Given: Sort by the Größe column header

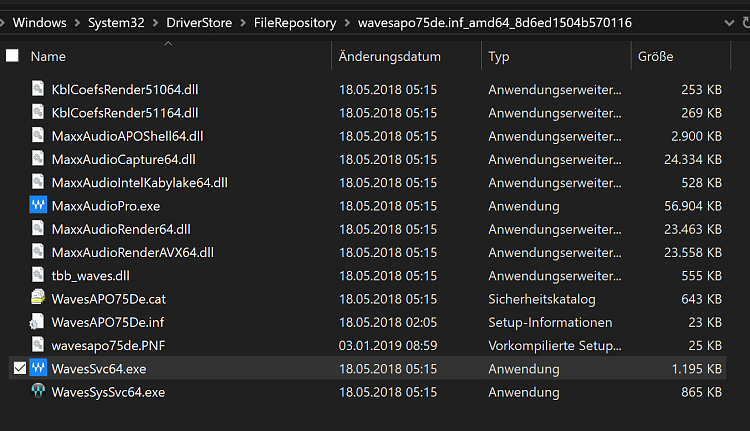Looking at the screenshot, I should [x=655, y=57].
